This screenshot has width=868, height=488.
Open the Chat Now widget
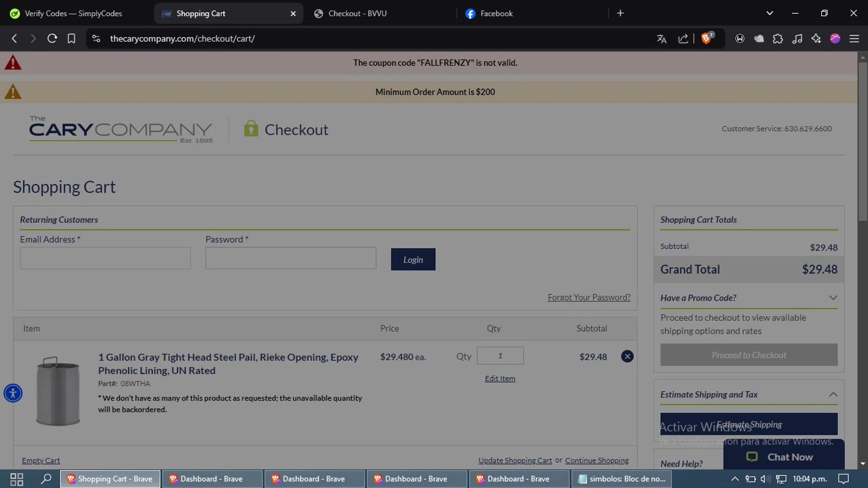pyautogui.click(x=784, y=457)
